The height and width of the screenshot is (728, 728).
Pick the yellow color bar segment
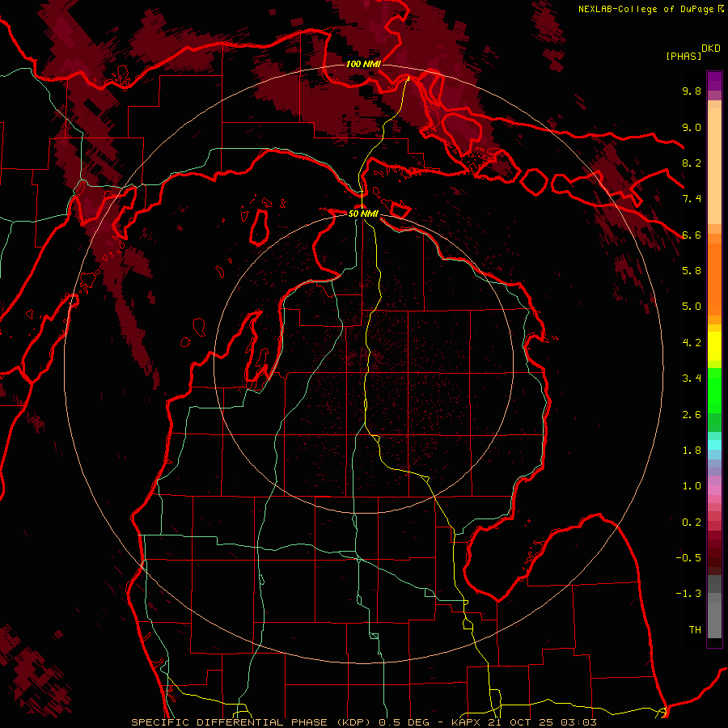pyautogui.click(x=714, y=346)
